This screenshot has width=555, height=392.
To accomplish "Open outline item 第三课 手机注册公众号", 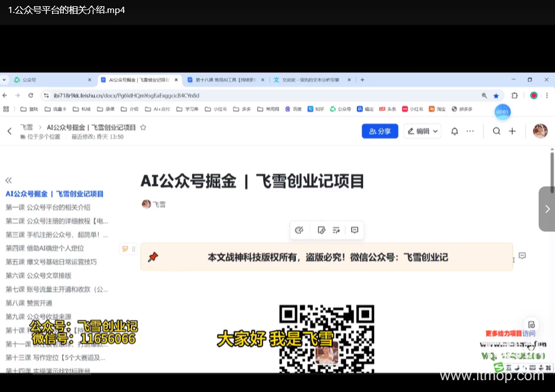I will click(57, 235).
